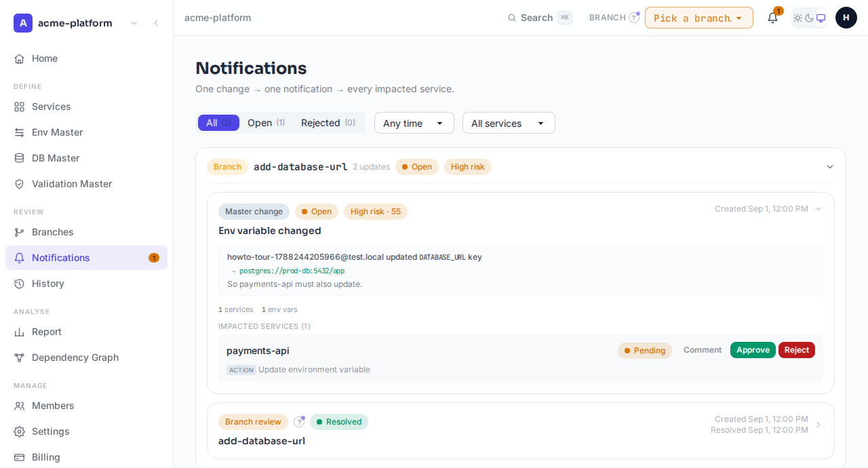Switch to light theme sun icon
Screen dimensions: 868x468
click(797, 18)
